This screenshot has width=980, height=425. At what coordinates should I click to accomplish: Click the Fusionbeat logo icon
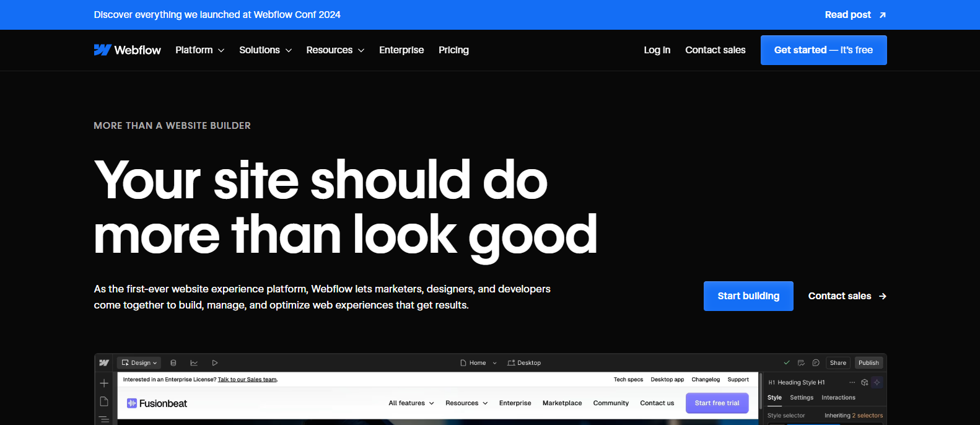[x=131, y=403]
